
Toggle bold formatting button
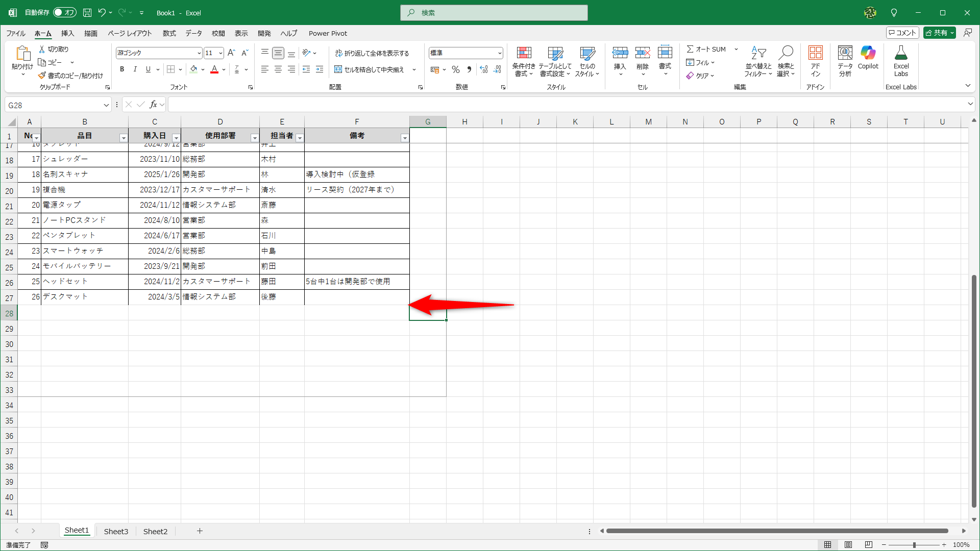coord(122,69)
